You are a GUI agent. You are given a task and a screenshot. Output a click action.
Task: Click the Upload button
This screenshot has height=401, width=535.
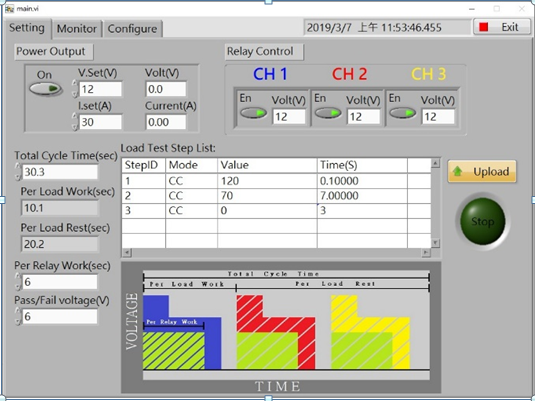tap(482, 171)
